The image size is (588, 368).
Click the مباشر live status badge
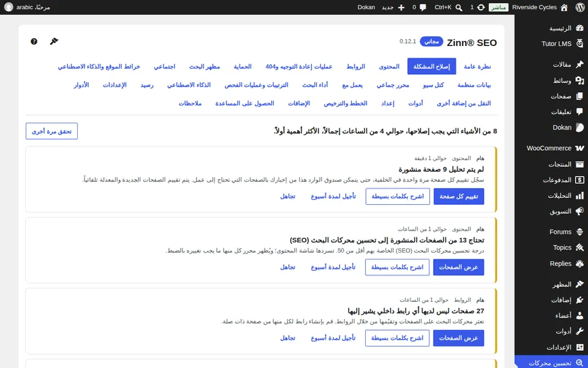[499, 7]
